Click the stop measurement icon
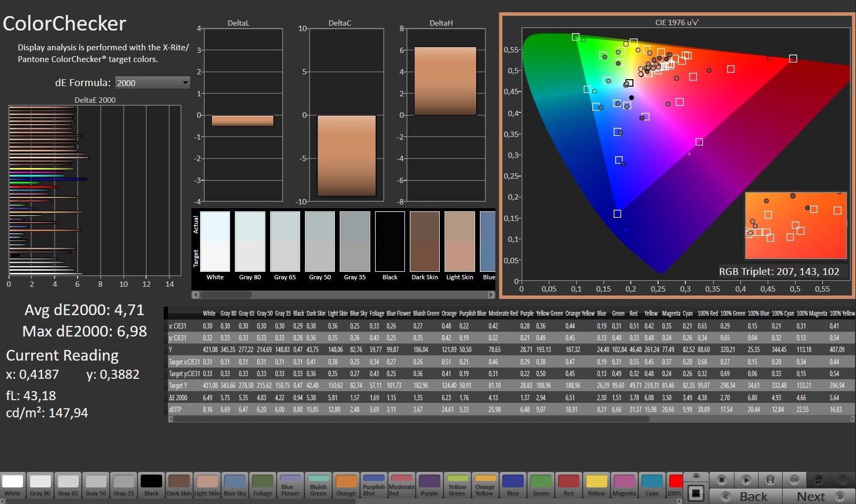This screenshot has width=856, height=504. tap(721, 480)
